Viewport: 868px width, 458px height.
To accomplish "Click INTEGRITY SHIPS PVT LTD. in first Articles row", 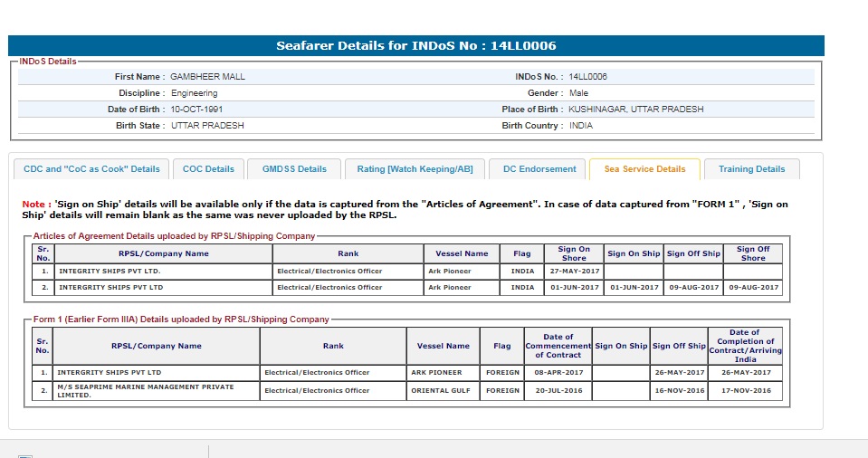I will click(x=110, y=271).
